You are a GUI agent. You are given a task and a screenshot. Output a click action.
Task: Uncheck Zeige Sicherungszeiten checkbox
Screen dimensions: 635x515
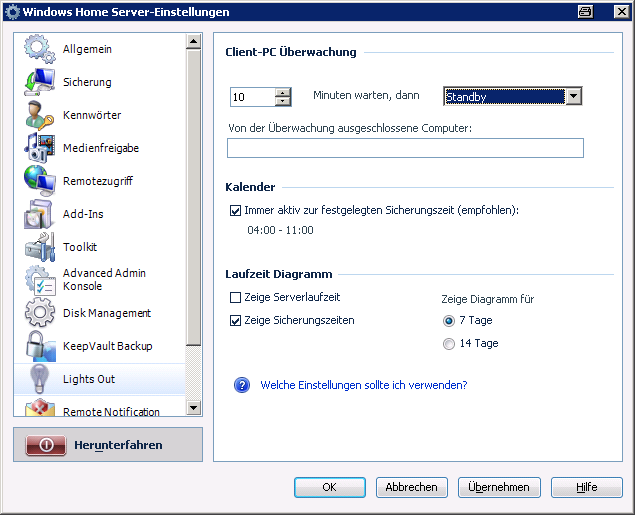coord(235,321)
